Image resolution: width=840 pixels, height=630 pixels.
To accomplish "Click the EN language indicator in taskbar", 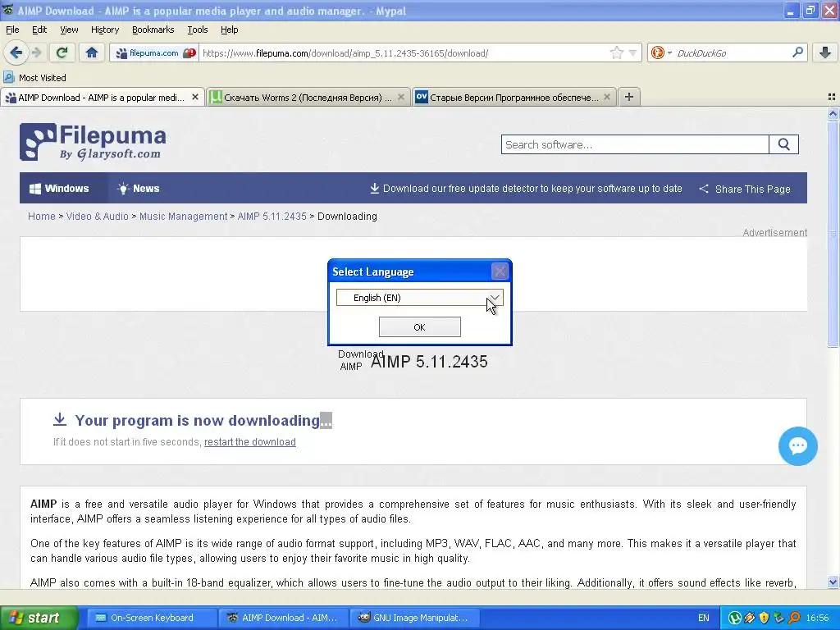I will [703, 618].
